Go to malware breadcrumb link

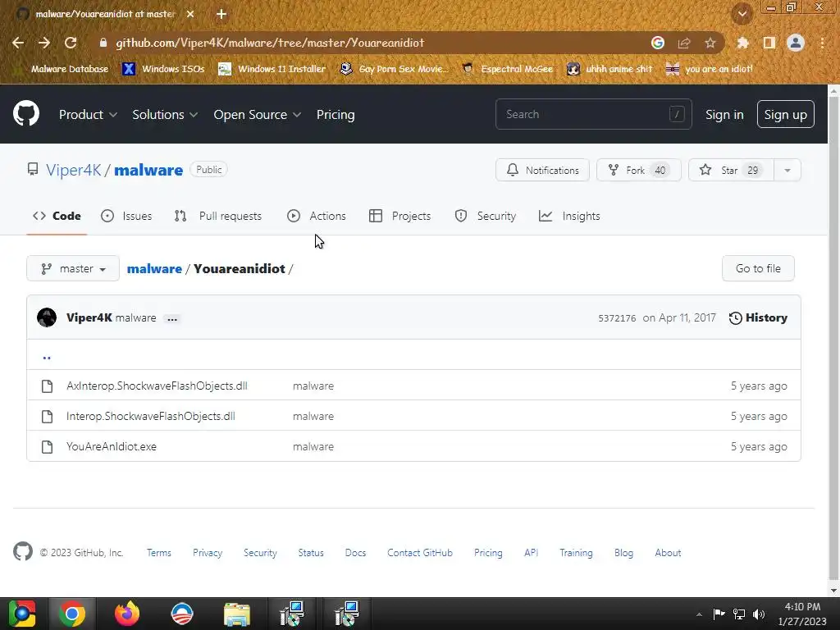click(x=154, y=268)
